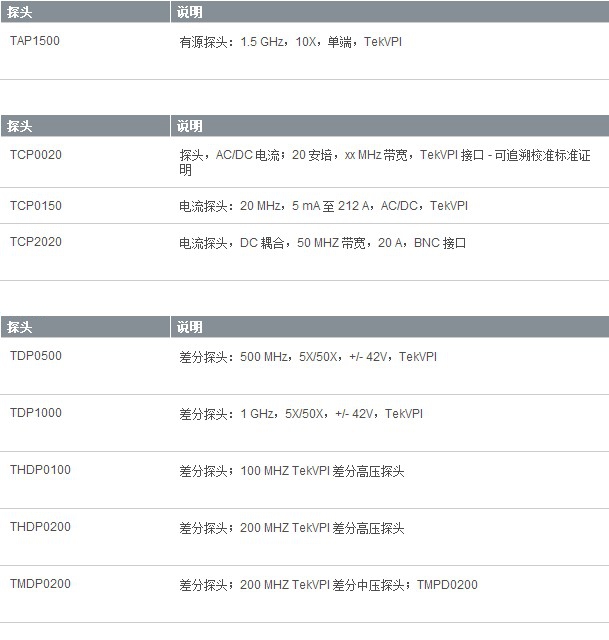
Task: Select the 500 MHz differential probe description
Action: coord(308,357)
